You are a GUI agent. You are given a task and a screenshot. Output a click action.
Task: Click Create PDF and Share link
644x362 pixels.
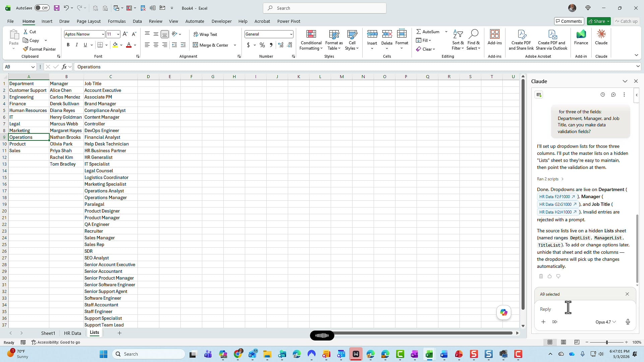(x=521, y=40)
